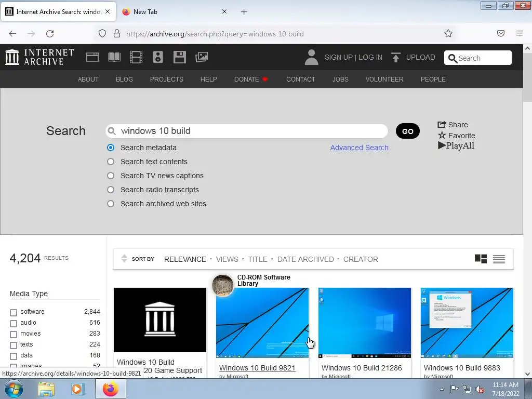Open the Web (Wayback) media icon
532x399 pixels.
point(92,57)
